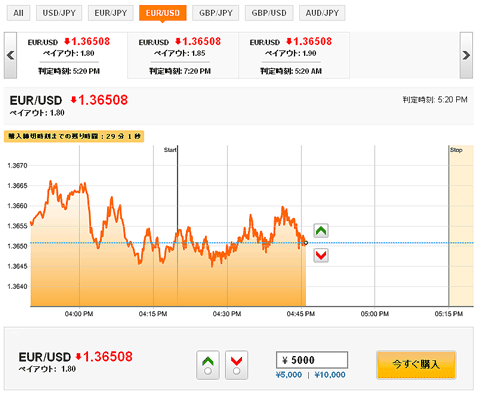Switch to the USD/JPY tab
The height and width of the screenshot is (394, 478).
(59, 13)
